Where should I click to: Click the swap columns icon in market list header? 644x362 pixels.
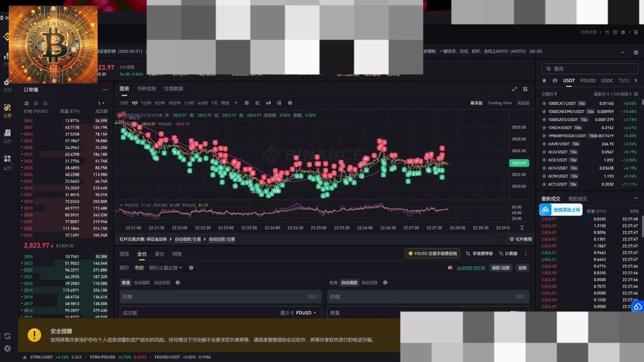[636, 94]
